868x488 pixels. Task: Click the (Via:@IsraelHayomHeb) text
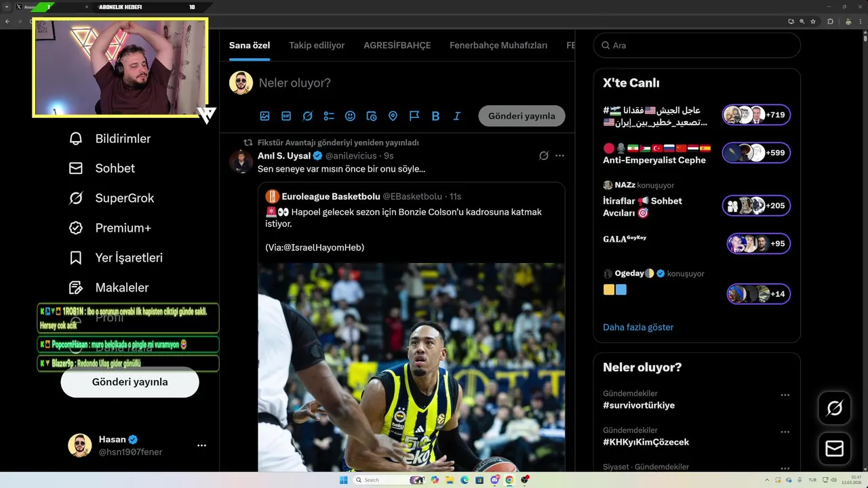(x=315, y=247)
